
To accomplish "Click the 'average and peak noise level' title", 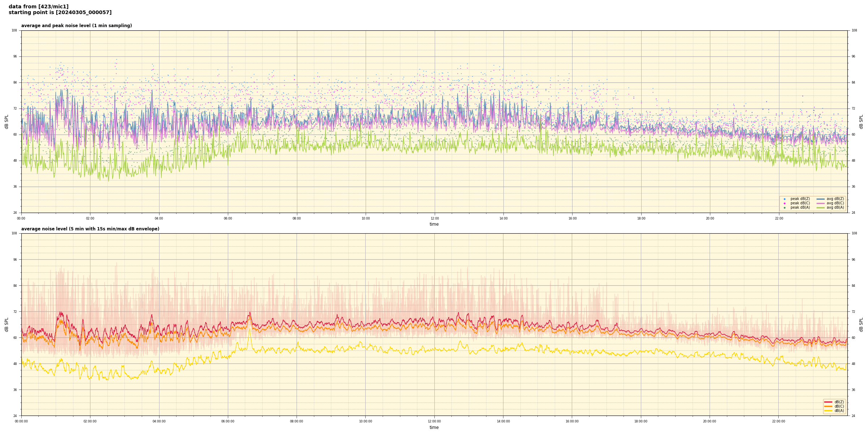I will (x=76, y=26).
